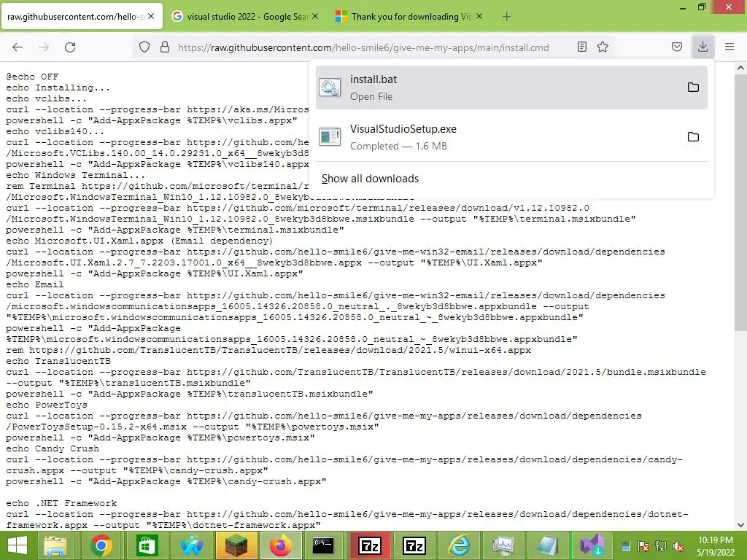Click Show all downloads
The height and width of the screenshot is (560, 747).
click(x=370, y=179)
